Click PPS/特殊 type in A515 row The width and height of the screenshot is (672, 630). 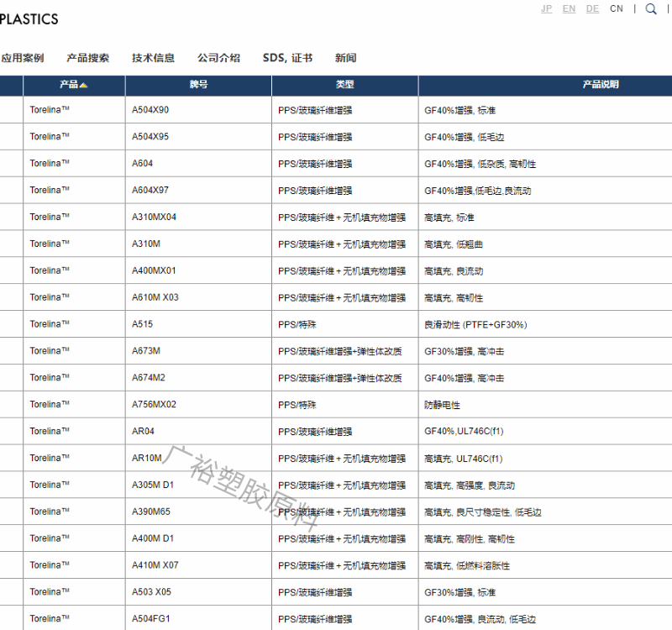point(297,324)
